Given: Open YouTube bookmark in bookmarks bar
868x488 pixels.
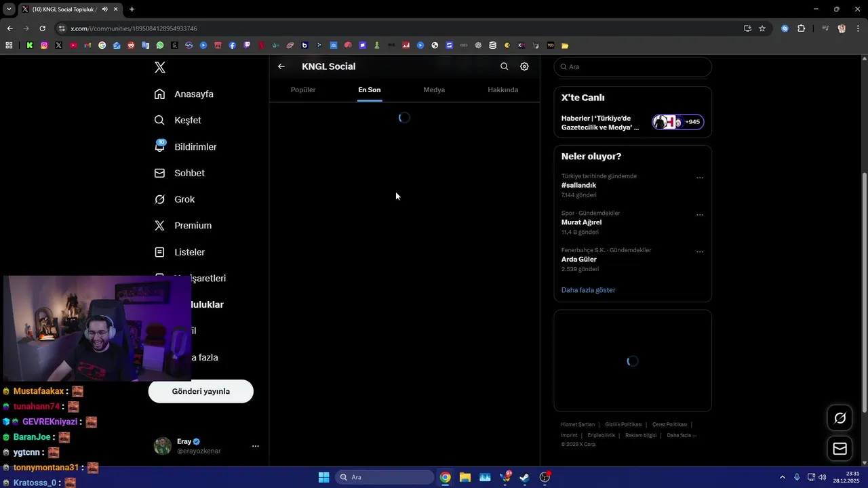Looking at the screenshot, I should coord(73,45).
